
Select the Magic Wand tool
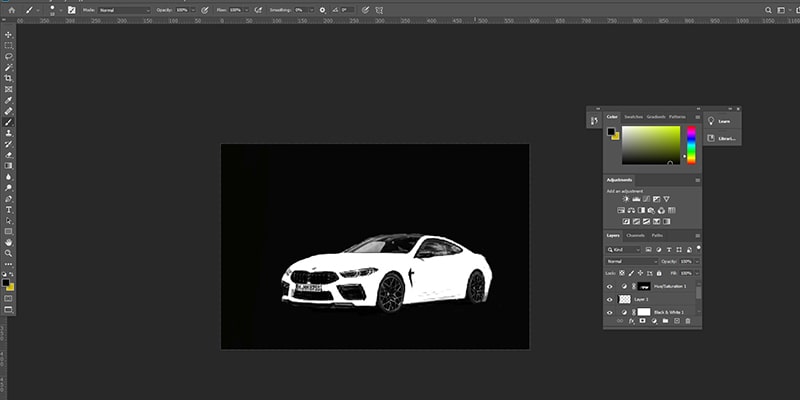[8, 68]
